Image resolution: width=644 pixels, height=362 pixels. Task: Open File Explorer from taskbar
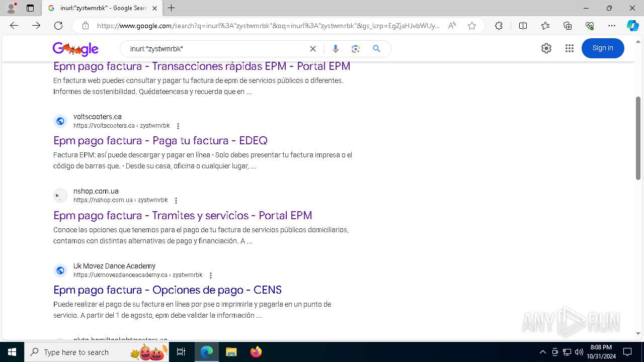231,352
